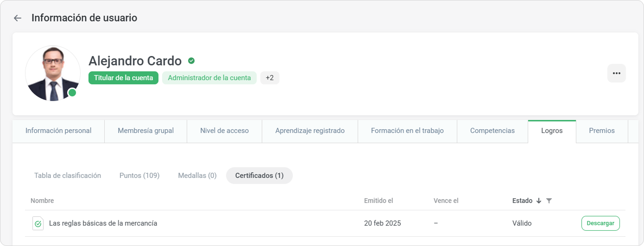Viewport: 644px width, 246px height.
Task: Open the three-dot more options menu
Action: (616, 73)
